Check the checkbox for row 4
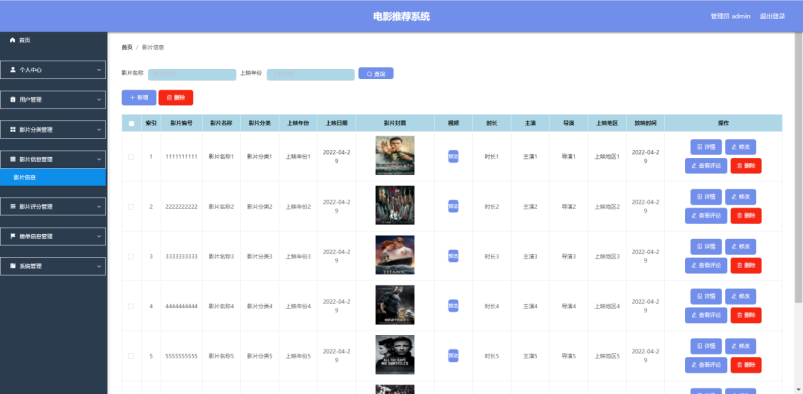This screenshot has height=394, width=803. click(131, 306)
